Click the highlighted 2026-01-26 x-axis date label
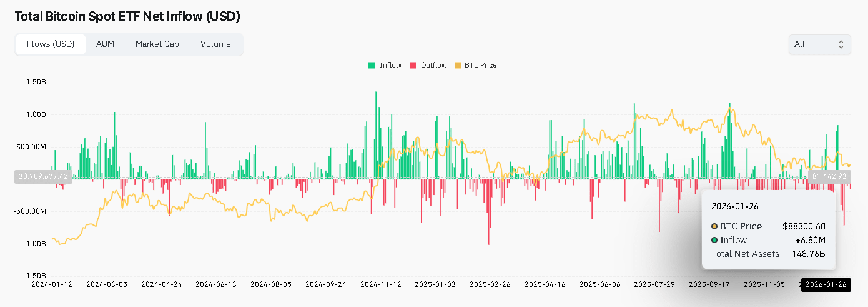The height and width of the screenshot is (307, 868). tap(826, 284)
